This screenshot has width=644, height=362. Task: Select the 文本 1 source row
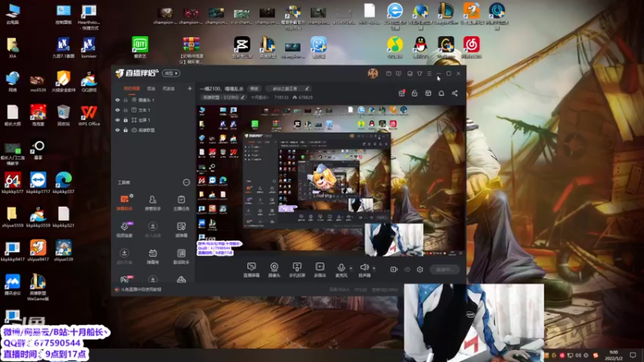[x=153, y=110]
